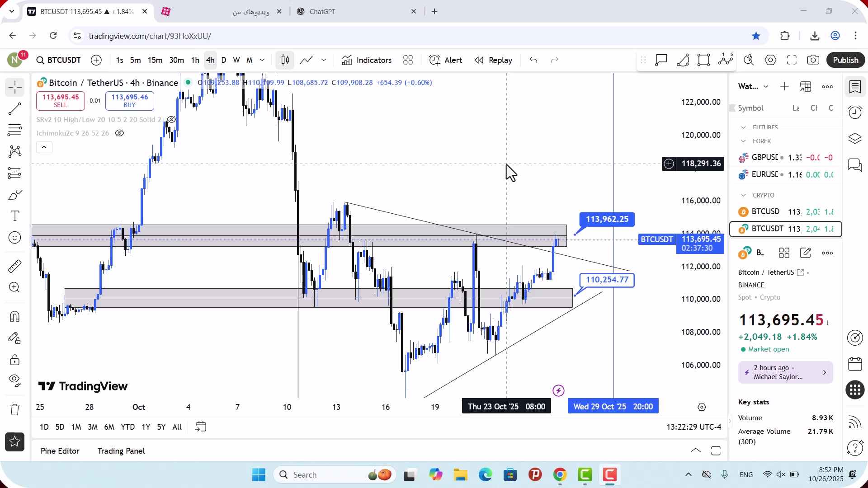This screenshot has width=868, height=488.
Task: Open the economic calendar sidebar icon
Action: coord(855,364)
